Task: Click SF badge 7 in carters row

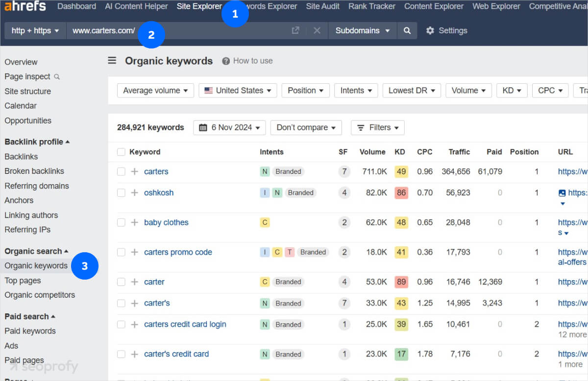Action: click(x=344, y=171)
